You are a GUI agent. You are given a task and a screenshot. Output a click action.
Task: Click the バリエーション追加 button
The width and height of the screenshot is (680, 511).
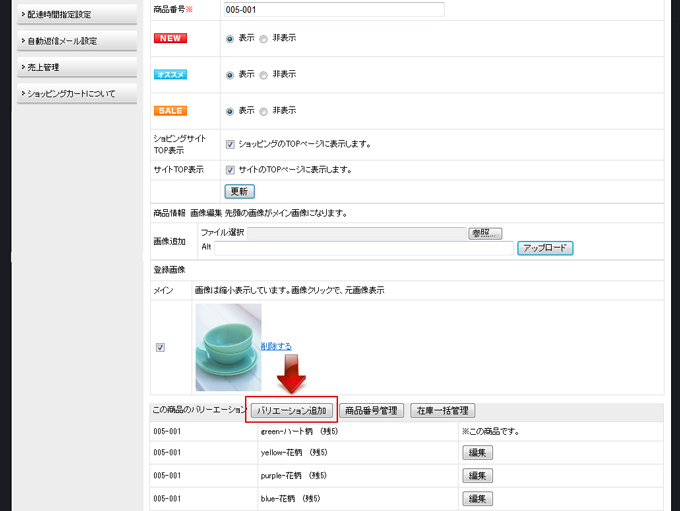[x=291, y=410]
